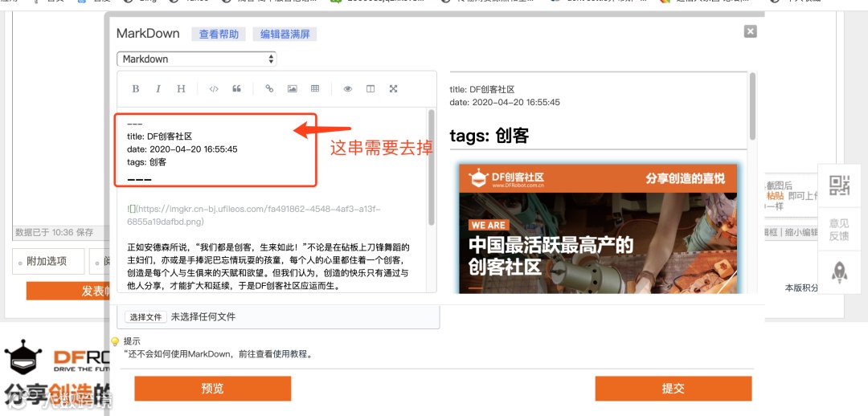Close the MarkDown dialog
Screen dimensions: 868x416
[750, 31]
